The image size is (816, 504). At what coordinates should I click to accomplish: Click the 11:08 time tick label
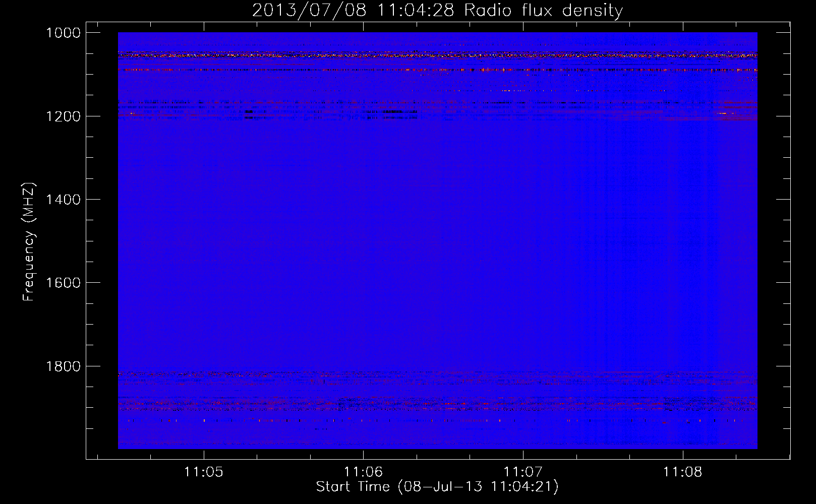(x=682, y=472)
